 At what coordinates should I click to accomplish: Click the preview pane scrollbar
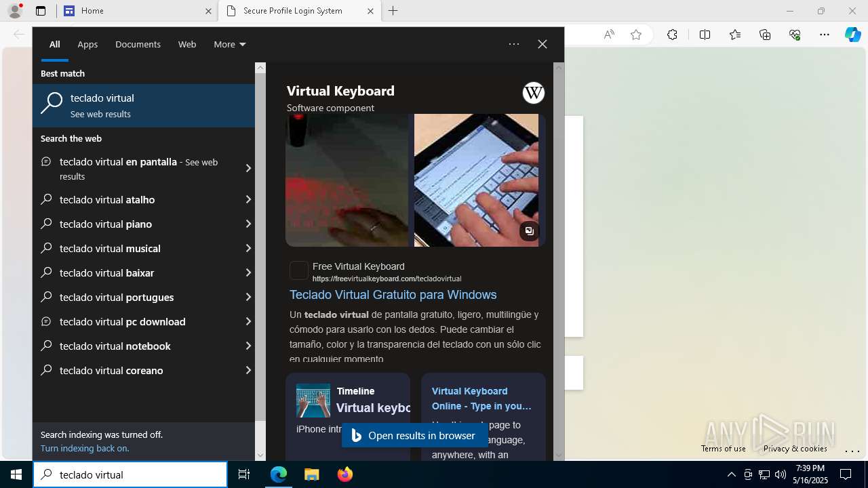(559, 262)
